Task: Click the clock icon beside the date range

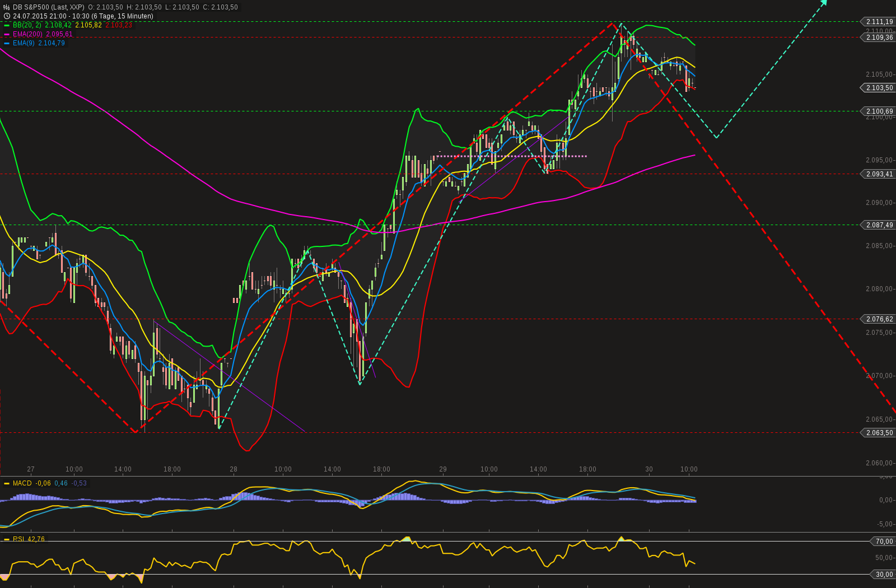Action: pos(7,16)
